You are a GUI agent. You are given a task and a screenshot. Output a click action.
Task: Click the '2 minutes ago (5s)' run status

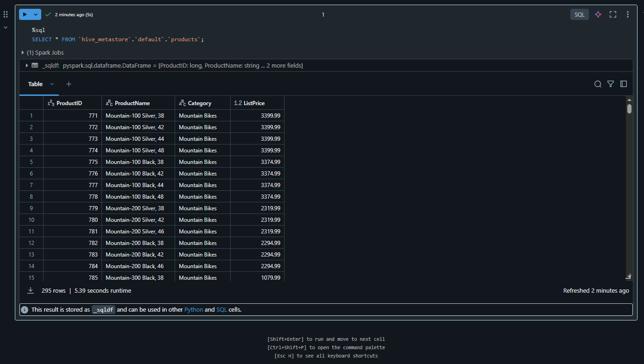click(74, 15)
